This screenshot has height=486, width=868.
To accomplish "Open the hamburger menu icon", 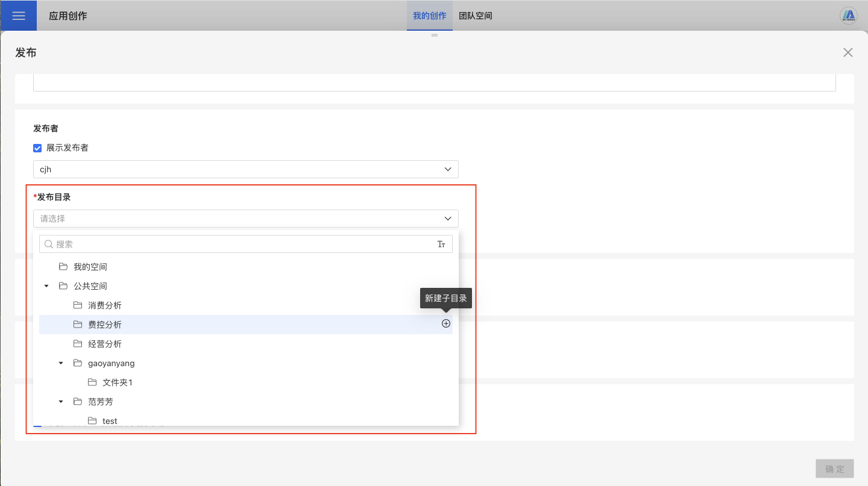I will tap(19, 16).
